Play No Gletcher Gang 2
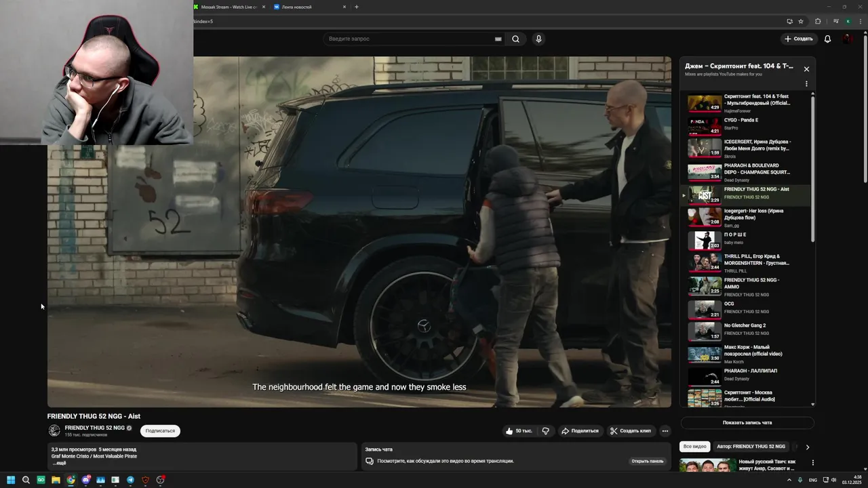 [746, 331]
